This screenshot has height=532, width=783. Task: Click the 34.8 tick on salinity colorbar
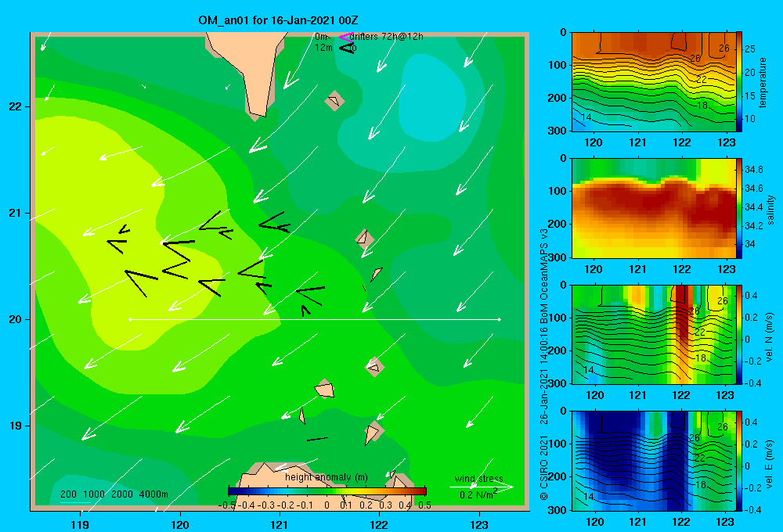pyautogui.click(x=753, y=170)
